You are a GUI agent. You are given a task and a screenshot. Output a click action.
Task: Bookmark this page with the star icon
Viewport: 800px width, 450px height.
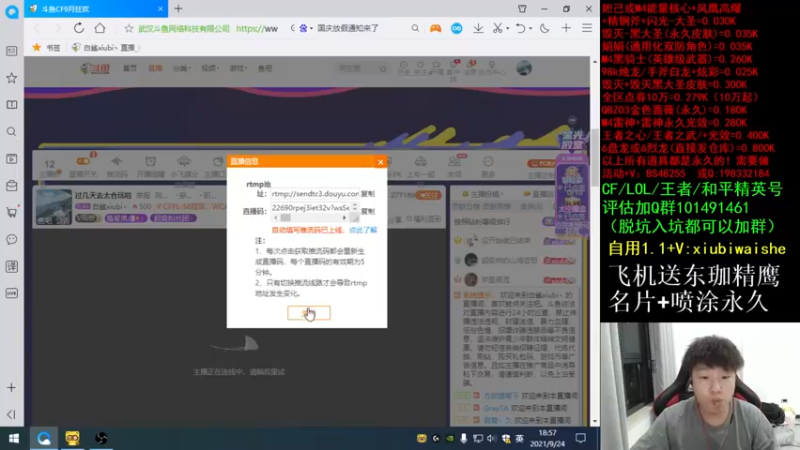(x=129, y=29)
